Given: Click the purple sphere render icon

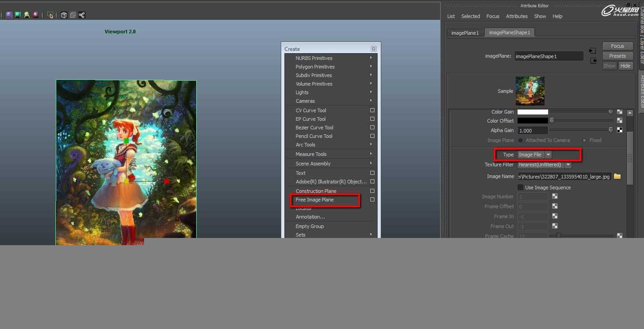Looking at the screenshot, I should point(9,15).
